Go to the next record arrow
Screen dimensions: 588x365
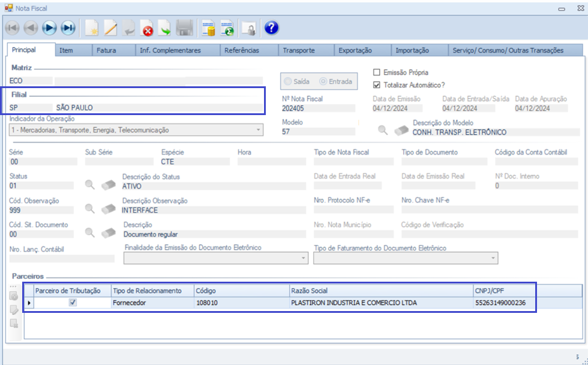pos(49,28)
